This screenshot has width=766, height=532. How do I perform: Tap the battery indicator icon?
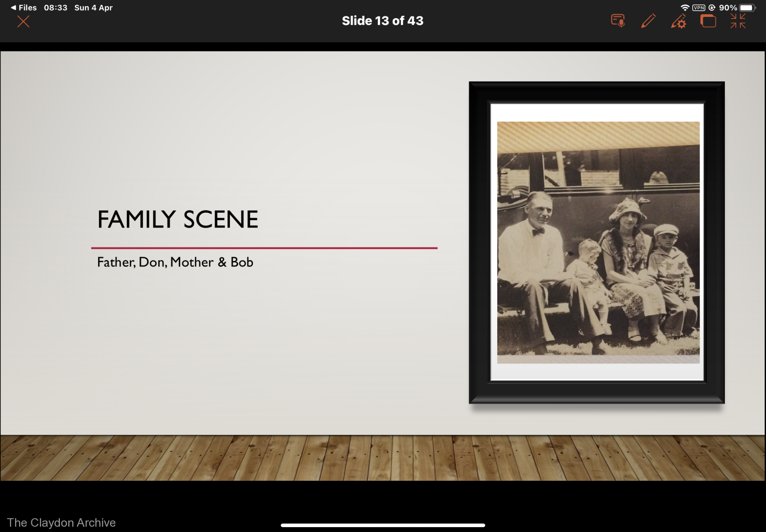click(746, 8)
